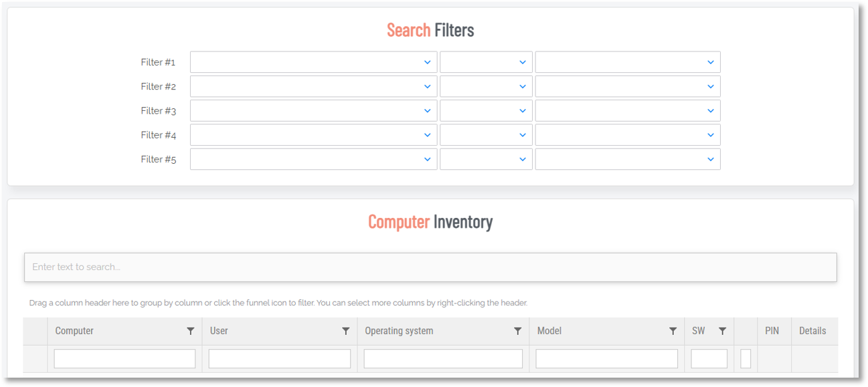
Task: Open the Filter #4 first dropdown
Action: [313, 135]
